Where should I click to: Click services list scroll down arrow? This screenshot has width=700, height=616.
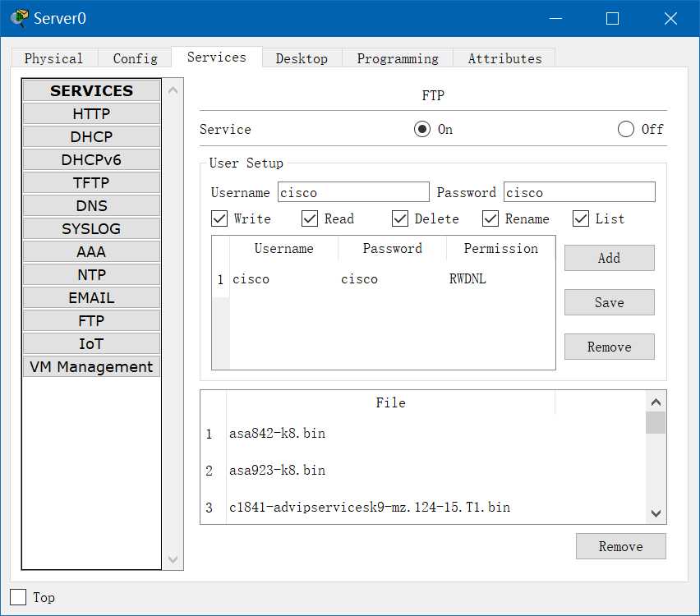[173, 559]
